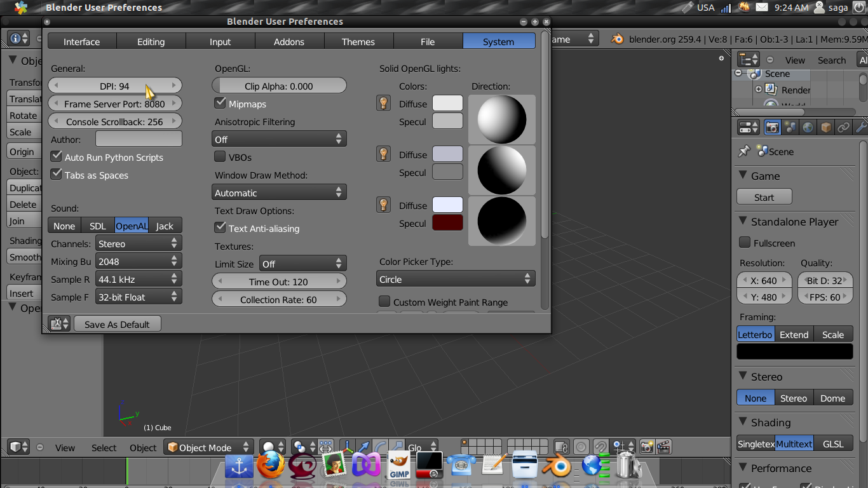The image size is (868, 488).
Task: Open the Color Picker Type dropdown
Action: click(456, 278)
